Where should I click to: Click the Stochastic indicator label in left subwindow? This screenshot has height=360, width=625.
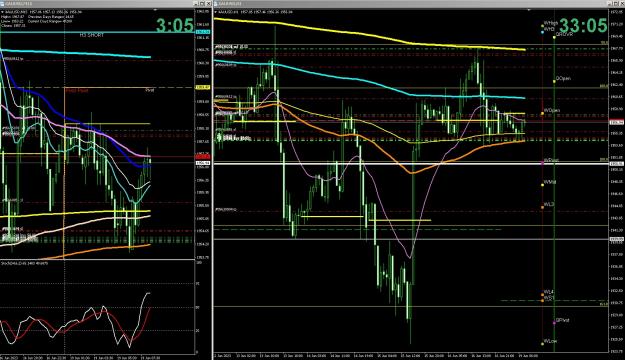click(25, 263)
